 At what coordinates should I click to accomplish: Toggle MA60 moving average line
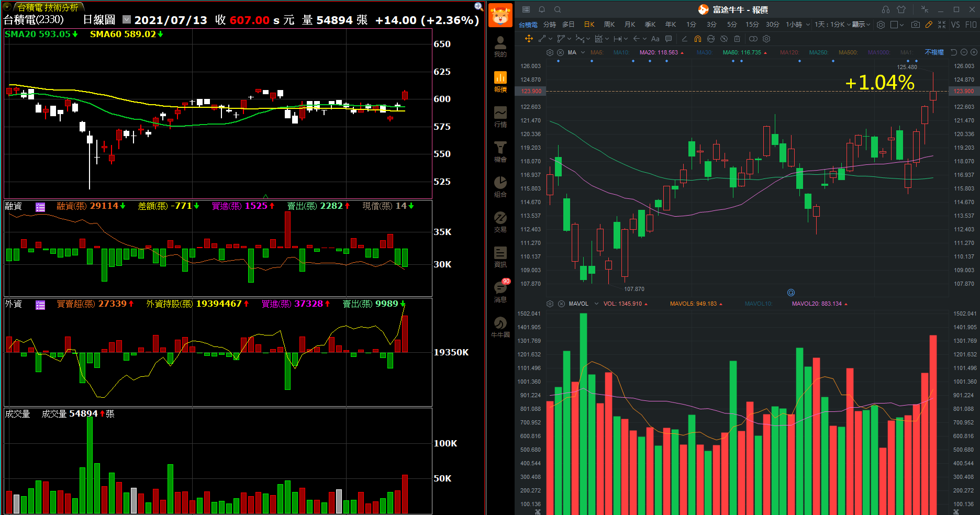[744, 52]
